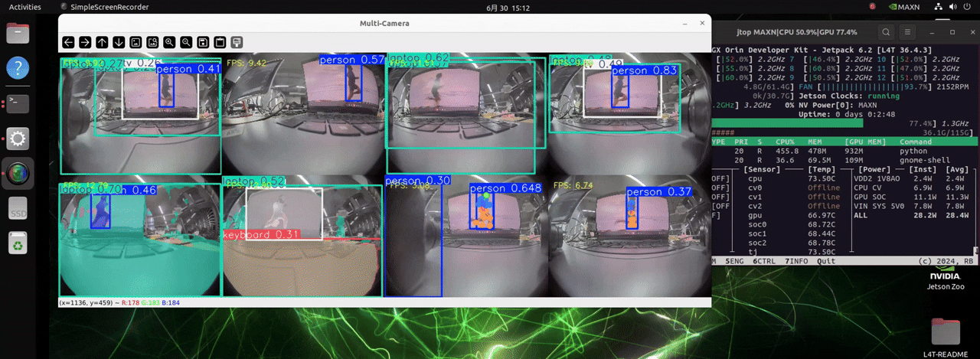The height and width of the screenshot is (359, 980).
Task: Click the green GPU usage bar in jtop
Action: (x=787, y=122)
